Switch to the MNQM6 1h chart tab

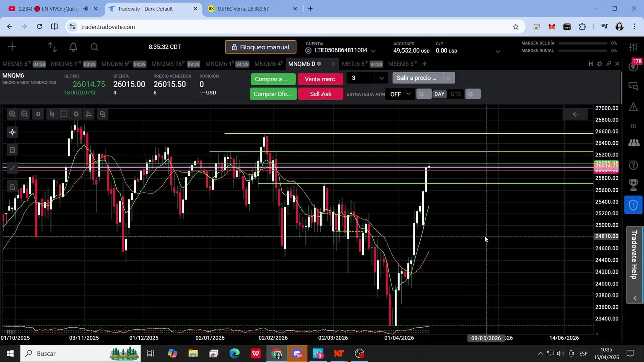click(x=227, y=64)
